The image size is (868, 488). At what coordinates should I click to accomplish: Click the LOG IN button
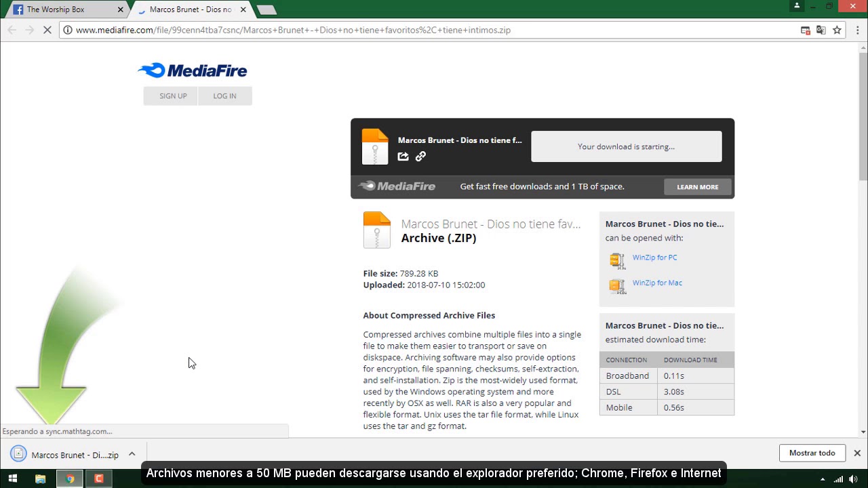225,96
